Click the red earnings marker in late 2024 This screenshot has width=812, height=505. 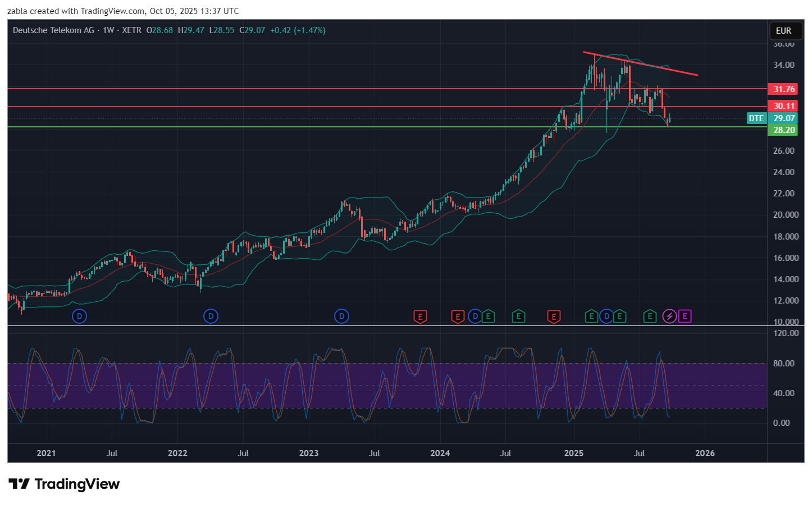554,317
